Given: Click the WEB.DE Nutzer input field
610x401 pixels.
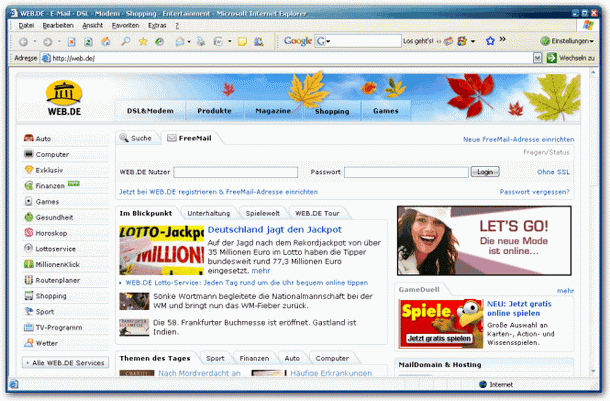Looking at the screenshot, I should pos(235,172).
